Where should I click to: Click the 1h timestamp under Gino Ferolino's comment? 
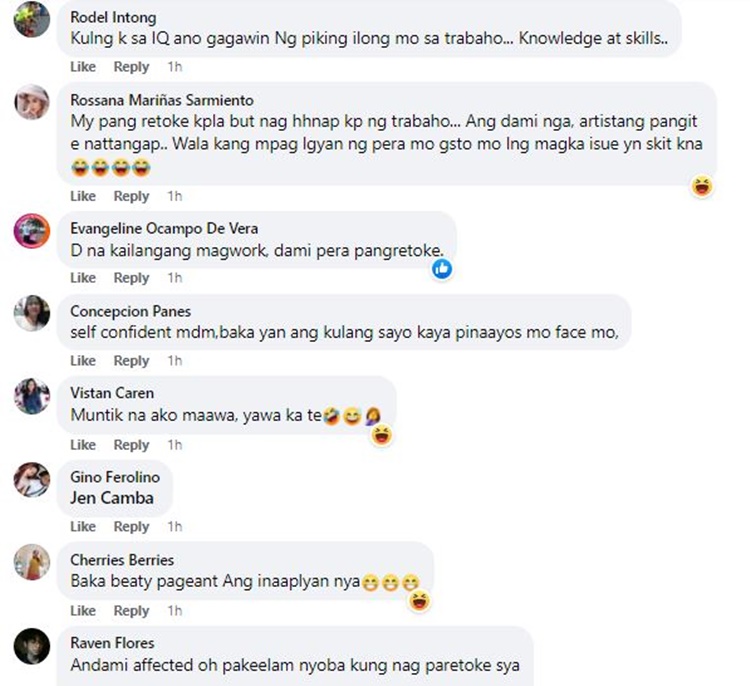pyautogui.click(x=175, y=526)
